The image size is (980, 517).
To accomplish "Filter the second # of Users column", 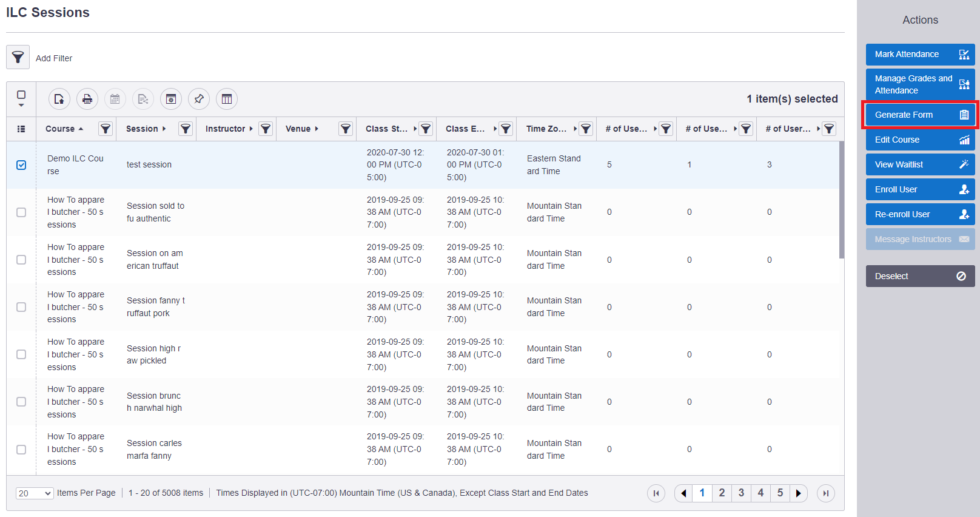I will [746, 129].
